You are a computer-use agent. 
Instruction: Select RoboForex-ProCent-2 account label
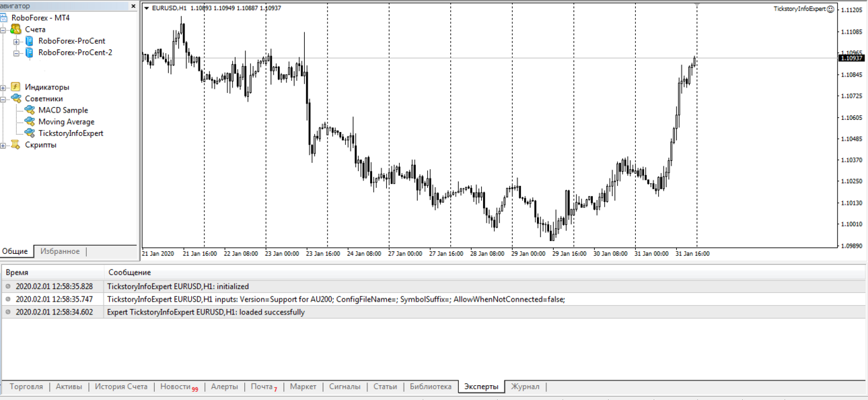tap(75, 53)
